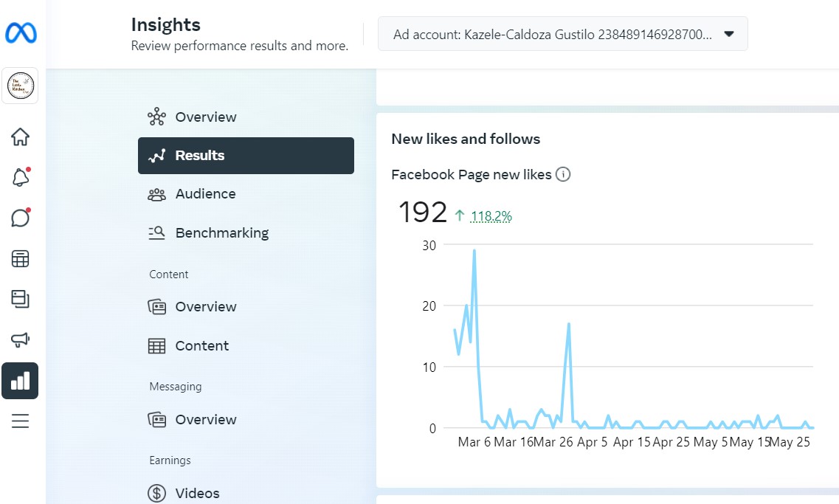Open the Audience section
Viewport: 839px width, 504px height.
[205, 194]
